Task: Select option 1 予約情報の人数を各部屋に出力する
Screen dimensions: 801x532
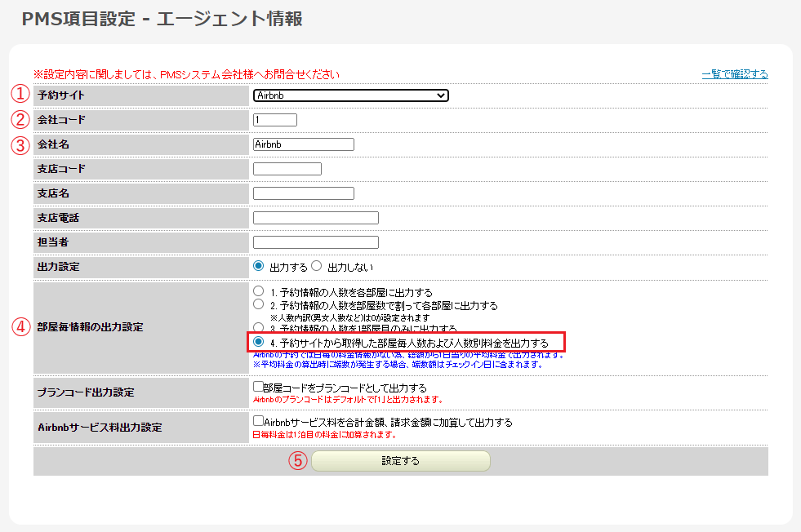Action: tap(259, 291)
